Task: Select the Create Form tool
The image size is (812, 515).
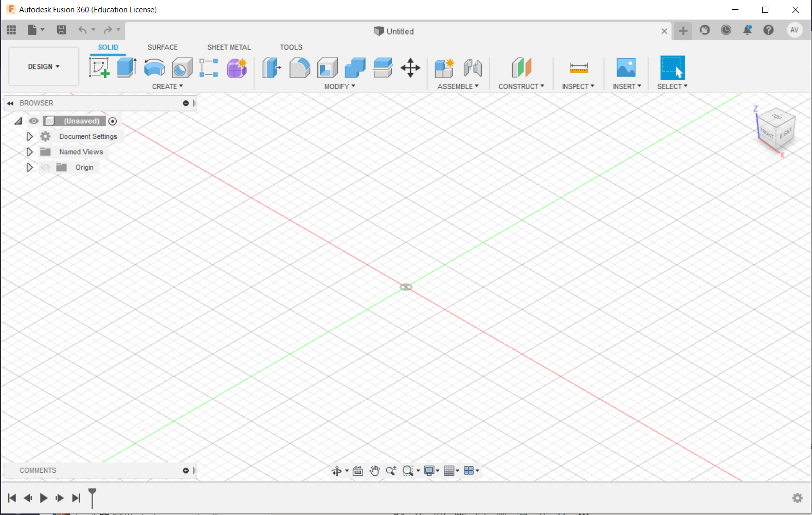Action: pyautogui.click(x=237, y=67)
